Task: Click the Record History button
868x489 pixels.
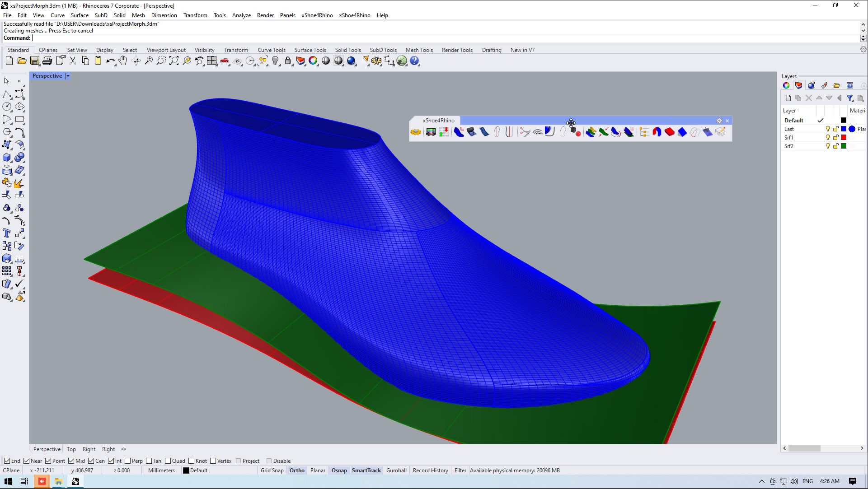Action: point(430,470)
